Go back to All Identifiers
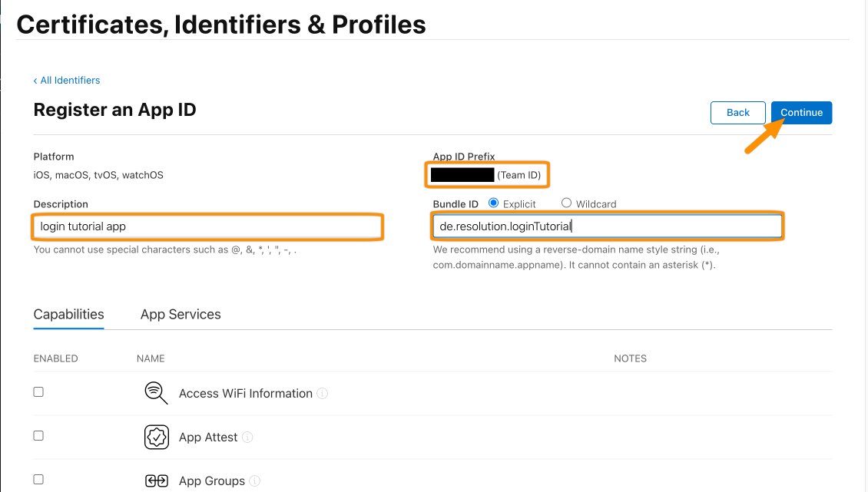Image resolution: width=868 pixels, height=492 pixels. pyautogui.click(x=67, y=81)
